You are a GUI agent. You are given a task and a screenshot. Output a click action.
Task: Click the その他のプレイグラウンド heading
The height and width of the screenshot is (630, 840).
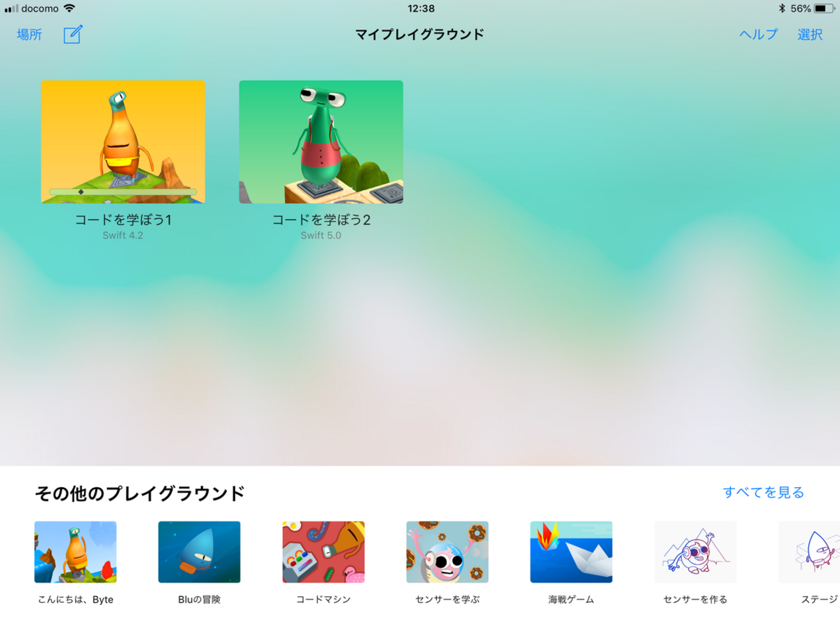[140, 494]
